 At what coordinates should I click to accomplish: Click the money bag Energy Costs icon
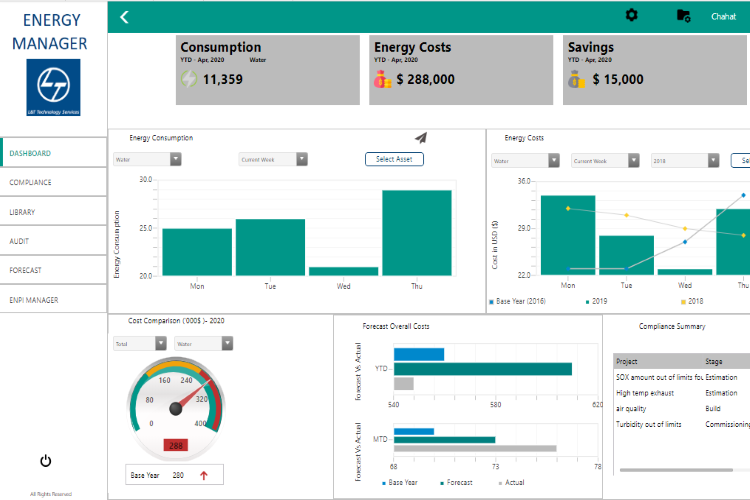pos(383,79)
